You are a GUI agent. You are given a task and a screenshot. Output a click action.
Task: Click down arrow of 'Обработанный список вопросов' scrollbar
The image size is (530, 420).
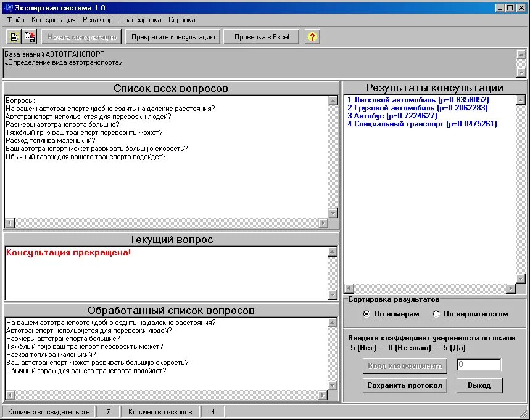[x=333, y=385]
